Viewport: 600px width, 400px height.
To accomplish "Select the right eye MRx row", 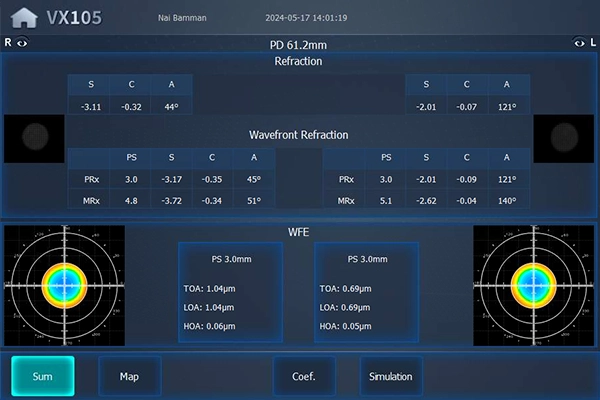I will coord(168,201).
